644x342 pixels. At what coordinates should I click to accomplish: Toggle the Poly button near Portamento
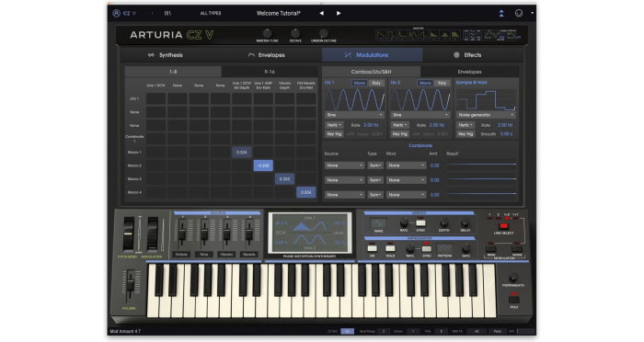[x=514, y=300]
